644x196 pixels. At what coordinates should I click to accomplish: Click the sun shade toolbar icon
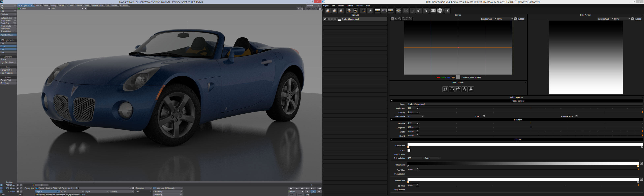[x=370, y=10]
